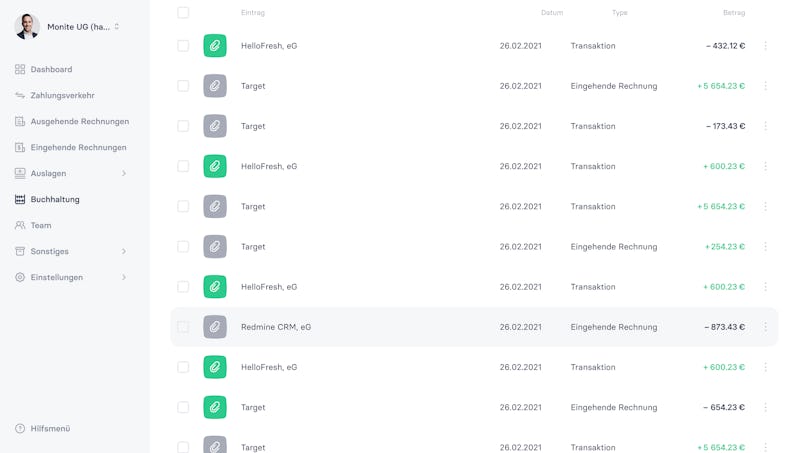The height and width of the screenshot is (453, 807).
Task: Expand the Einstellungen submenu chevron
Action: click(x=124, y=277)
